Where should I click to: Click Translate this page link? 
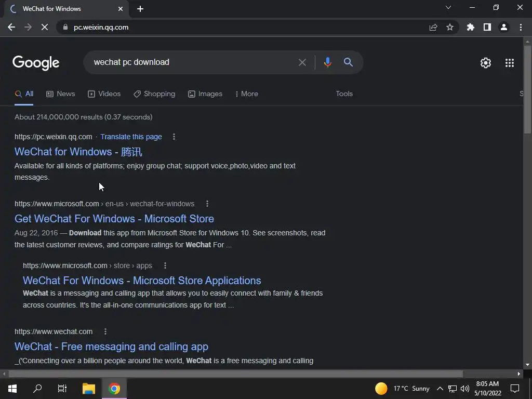point(131,137)
